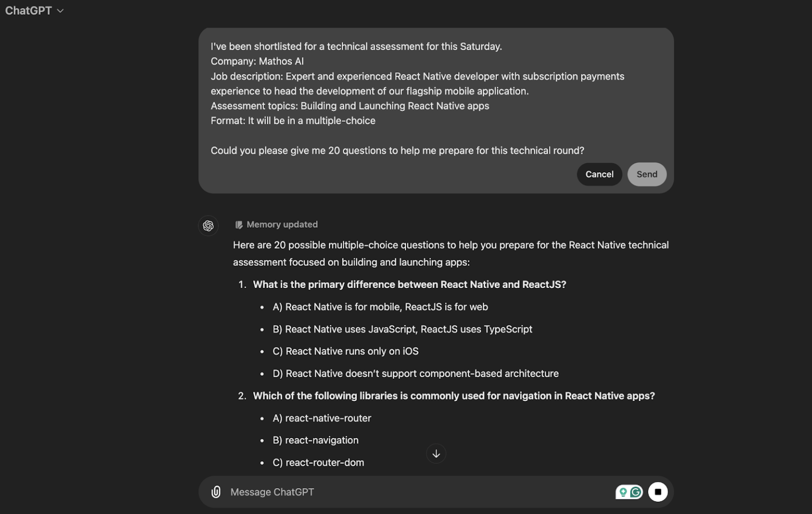Focus the Message ChatGPT input field
Viewport: 812px width, 514px height.
click(370, 492)
